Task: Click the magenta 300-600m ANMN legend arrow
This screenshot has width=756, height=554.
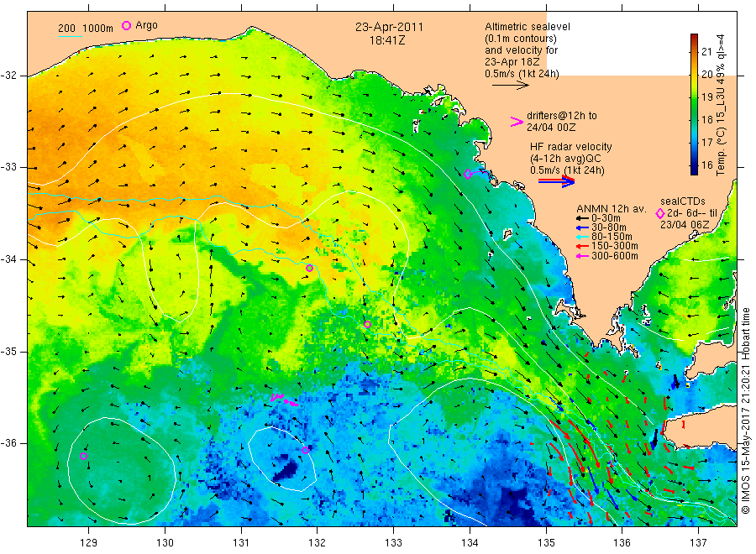Action: tap(582, 256)
